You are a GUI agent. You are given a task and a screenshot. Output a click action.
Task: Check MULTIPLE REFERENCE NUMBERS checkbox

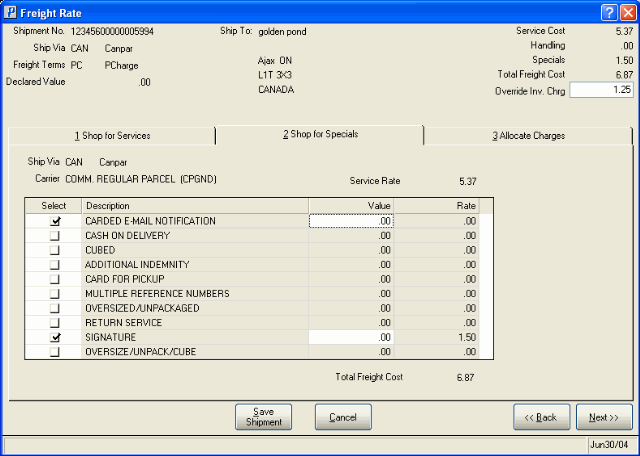54,294
